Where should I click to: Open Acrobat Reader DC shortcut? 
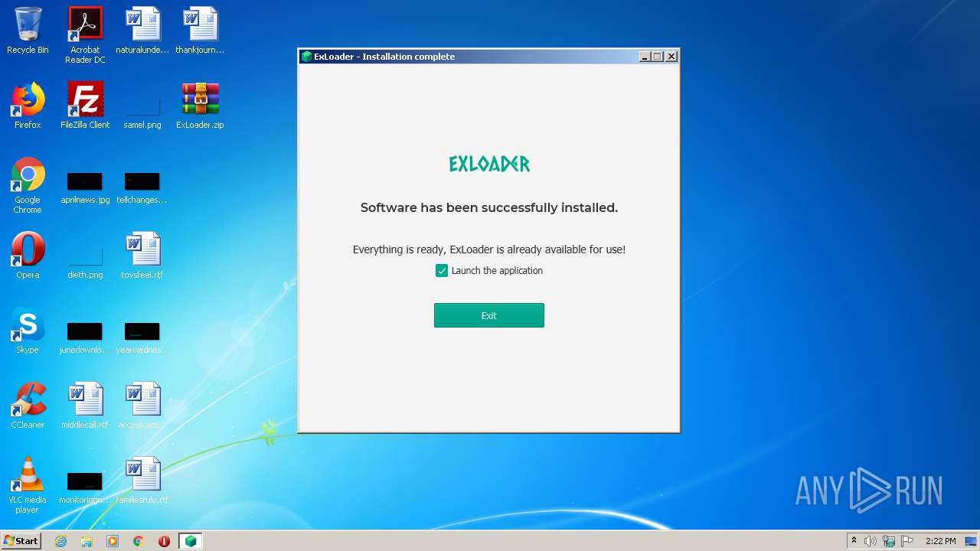coord(85,35)
